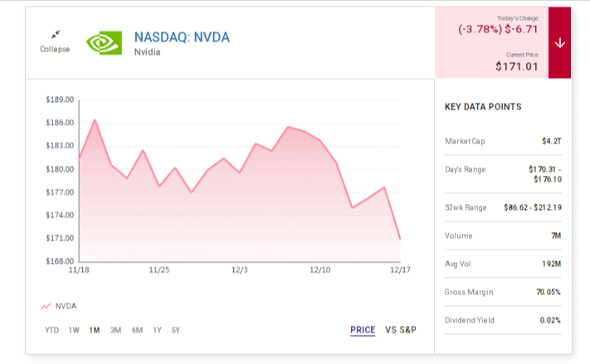Click the Gross Margin value 70.05%

(549, 292)
